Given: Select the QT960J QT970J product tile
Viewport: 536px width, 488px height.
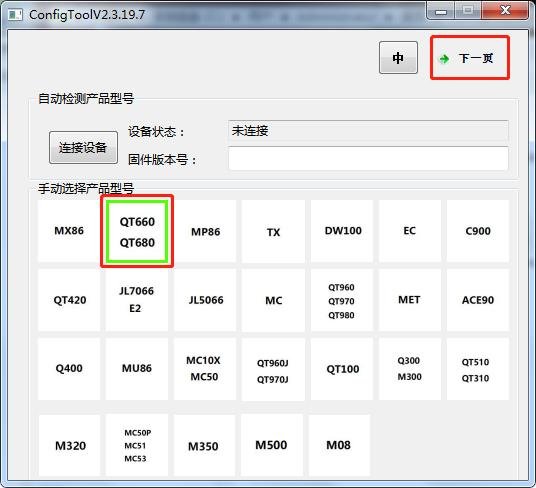Looking at the screenshot, I should coord(273,369).
